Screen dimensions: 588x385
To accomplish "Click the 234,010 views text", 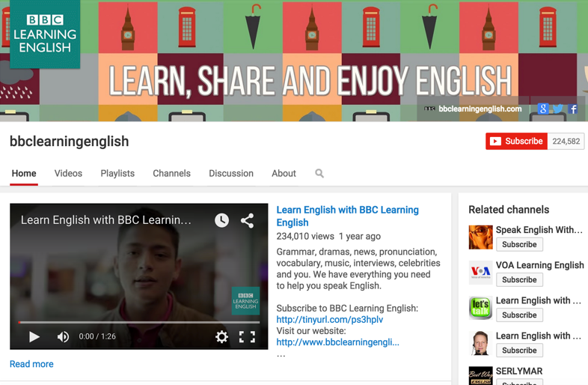I will tap(305, 236).
